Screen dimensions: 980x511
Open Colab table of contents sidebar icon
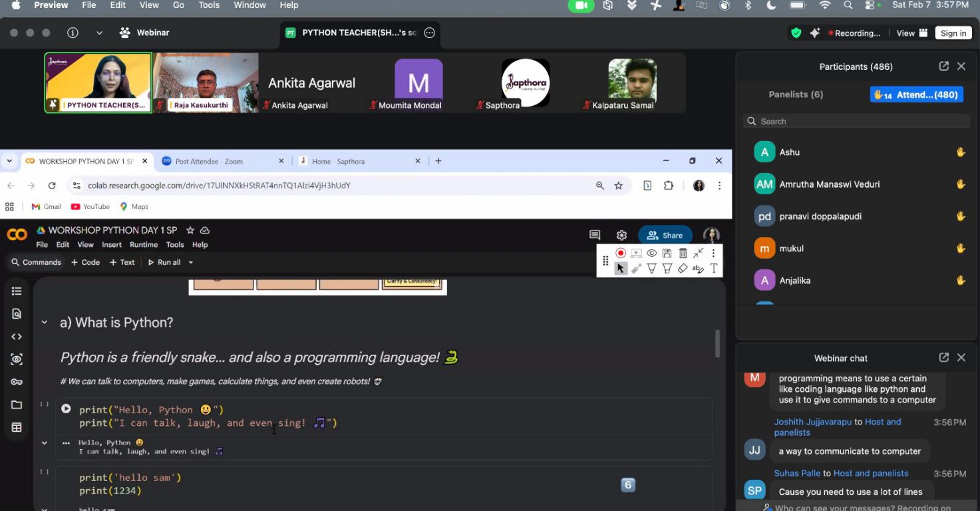17,291
